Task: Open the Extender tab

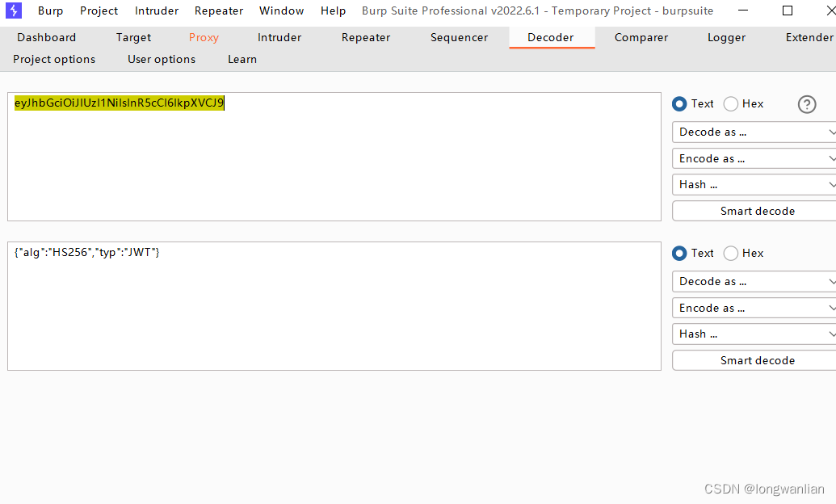Action: 809,37
